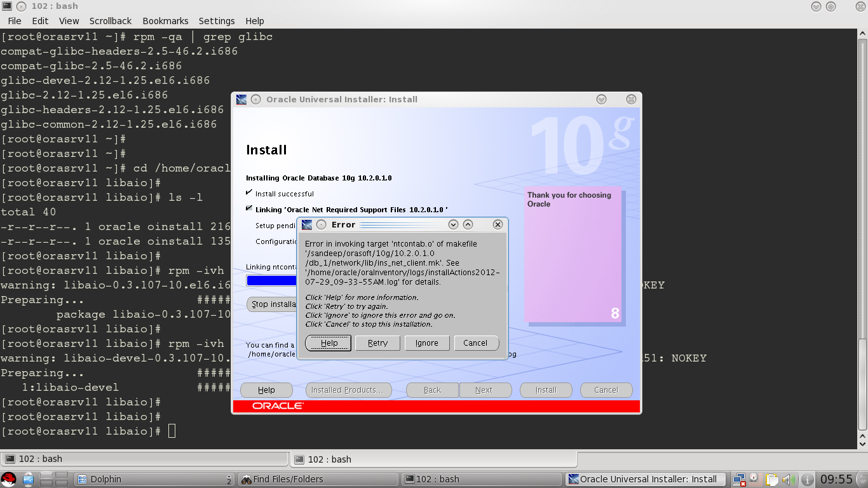868x488 pixels.
Task: Open the Edit menu in Konsole
Action: [x=40, y=21]
